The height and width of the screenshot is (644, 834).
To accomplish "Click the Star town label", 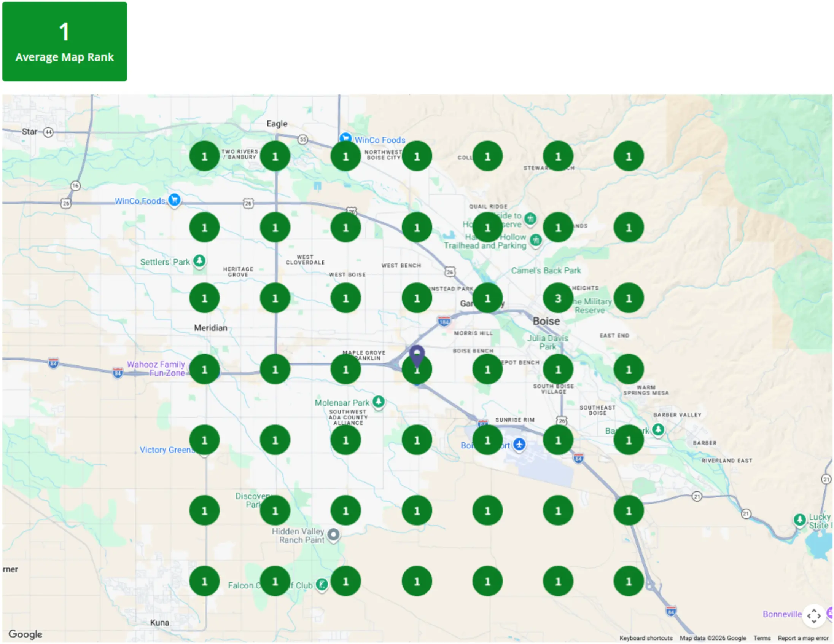I will [x=29, y=131].
